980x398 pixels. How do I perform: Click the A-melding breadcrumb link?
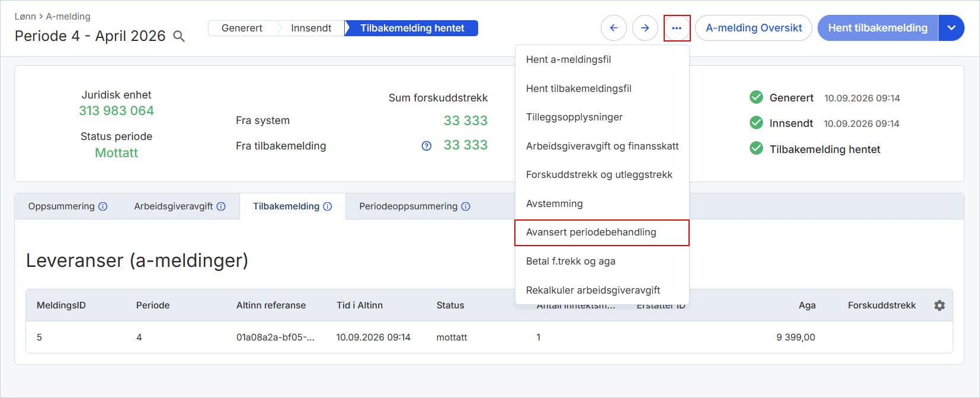point(68,17)
